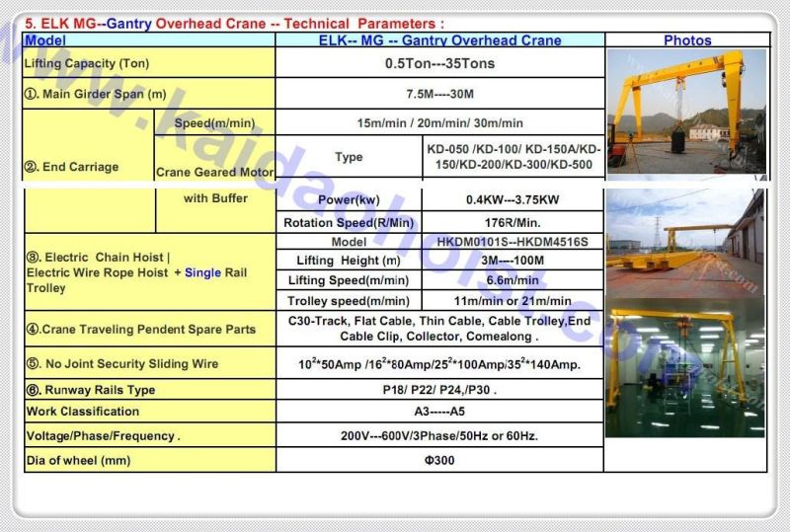Image resolution: width=790 pixels, height=532 pixels.
Task: Click the 'Speed(m/min)' label cell
Action: (x=214, y=123)
